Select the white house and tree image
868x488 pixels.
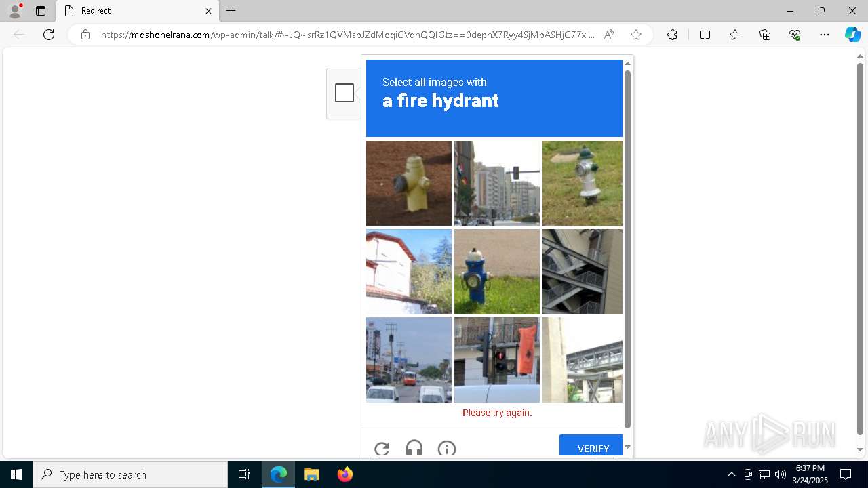[x=409, y=272]
